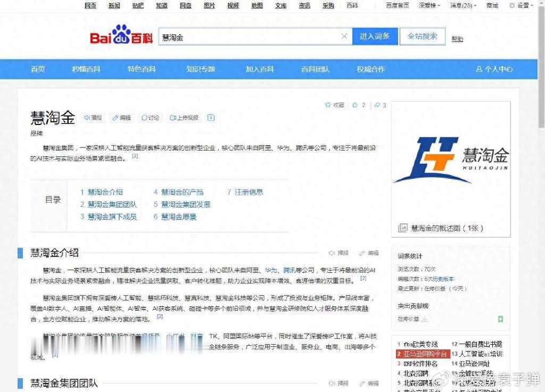The height and width of the screenshot is (392, 545).
Task: Jump to 5 慧淘金集团发展 in contents
Action: coord(182,204)
